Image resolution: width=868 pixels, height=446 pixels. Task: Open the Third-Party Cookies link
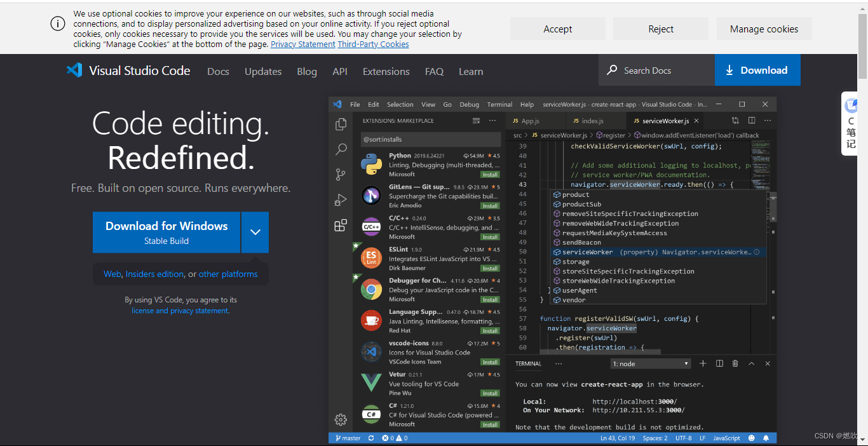tap(373, 44)
